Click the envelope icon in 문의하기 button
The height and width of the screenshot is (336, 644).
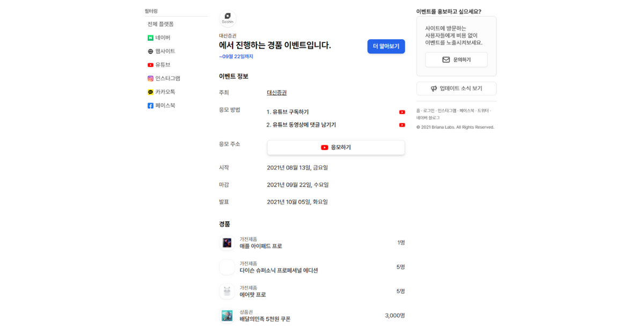click(446, 59)
